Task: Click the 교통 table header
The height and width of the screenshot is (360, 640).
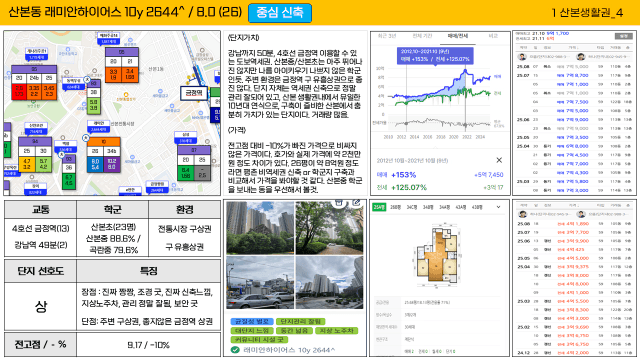Action: (40, 210)
